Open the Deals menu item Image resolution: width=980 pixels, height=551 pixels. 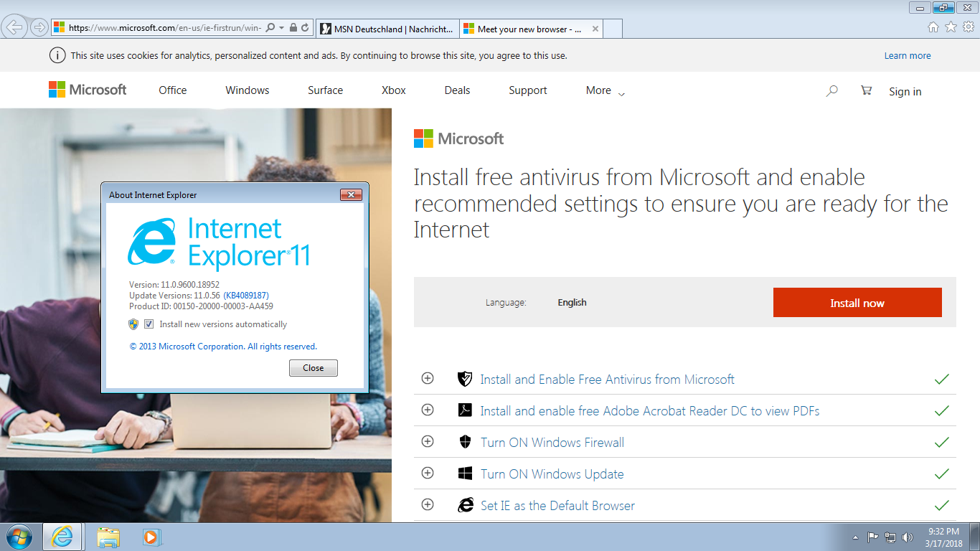tap(457, 90)
